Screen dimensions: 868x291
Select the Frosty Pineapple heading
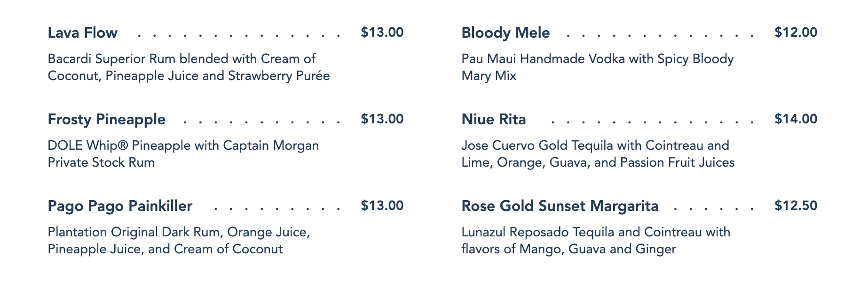pyautogui.click(x=107, y=119)
